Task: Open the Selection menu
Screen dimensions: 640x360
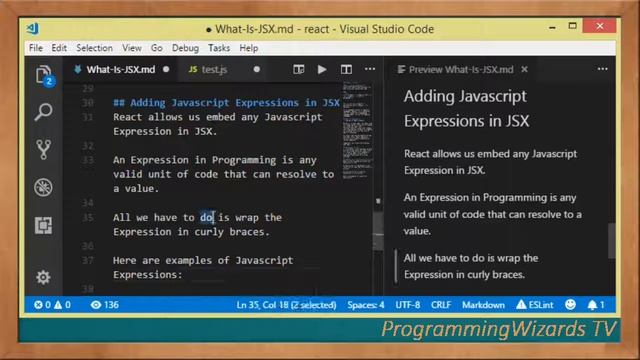Action: coord(94,48)
